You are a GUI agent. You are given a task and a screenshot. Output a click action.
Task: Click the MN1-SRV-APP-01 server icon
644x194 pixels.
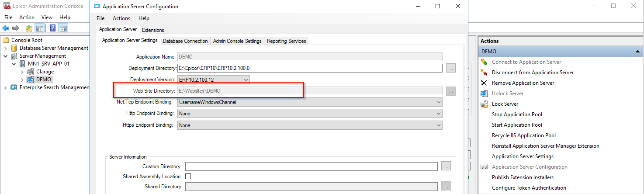22,64
